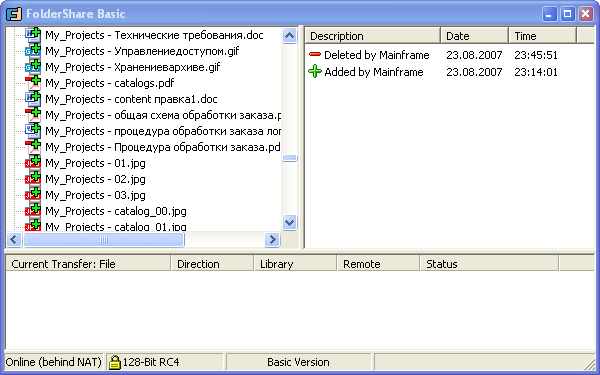Click the GIF icon beside Хранениевархиве.gif
Image resolution: width=600 pixels, height=375 pixels.
[x=33, y=67]
